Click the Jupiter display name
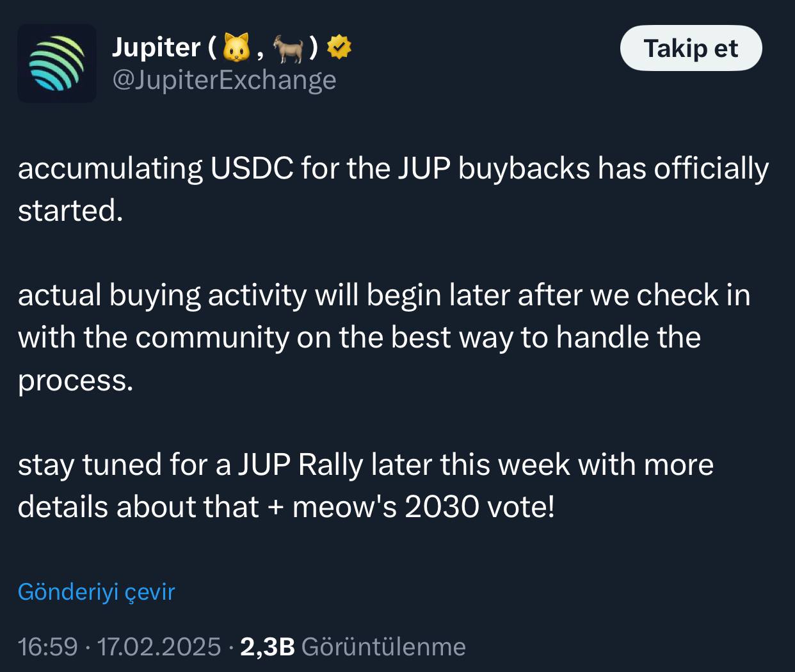795x672 pixels. [x=156, y=47]
